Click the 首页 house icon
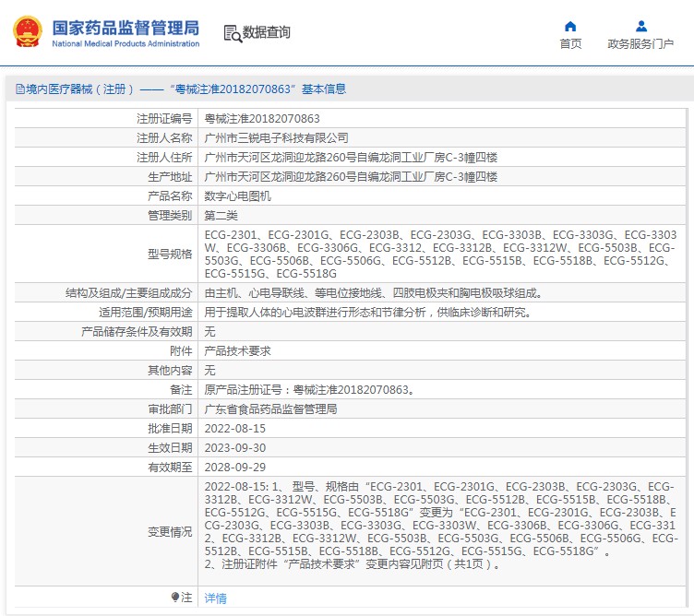 [570, 26]
